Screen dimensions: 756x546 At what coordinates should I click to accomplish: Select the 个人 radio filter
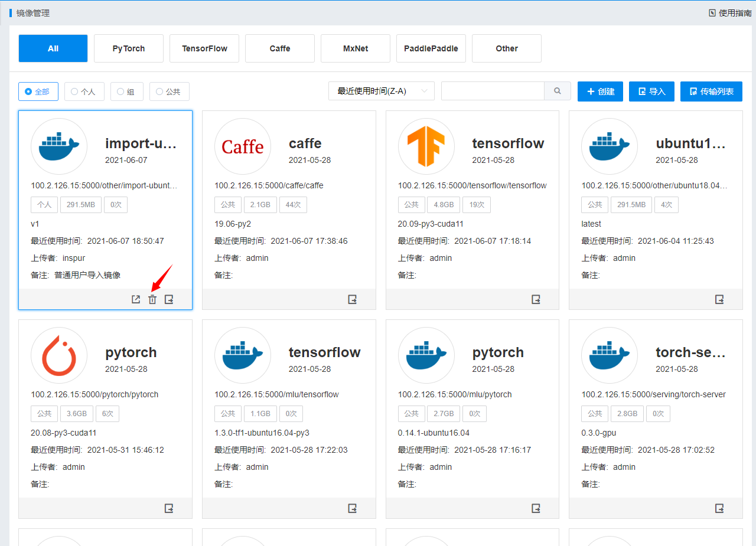[x=84, y=91]
